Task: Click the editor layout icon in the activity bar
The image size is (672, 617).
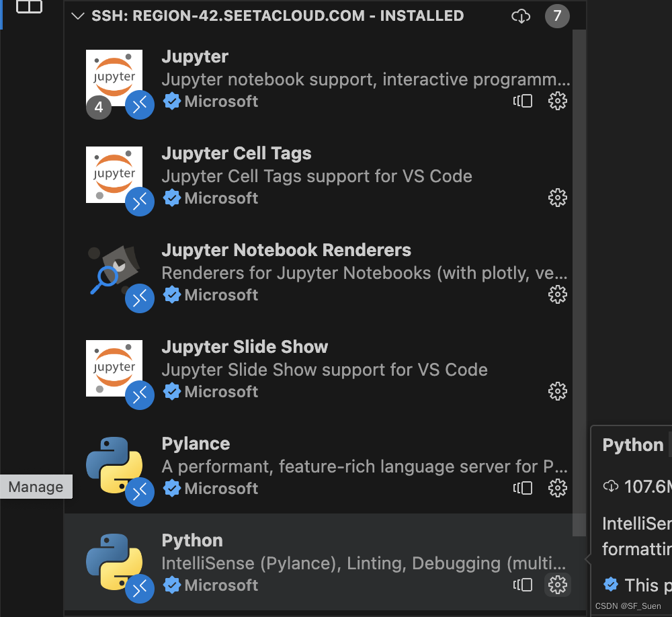Action: (x=29, y=7)
